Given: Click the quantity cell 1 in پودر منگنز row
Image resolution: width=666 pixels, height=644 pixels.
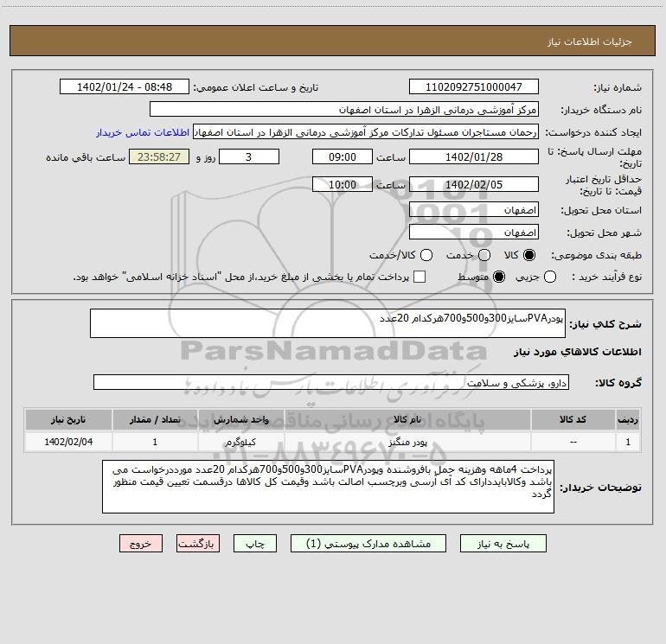Looking at the screenshot, I should click(155, 442).
